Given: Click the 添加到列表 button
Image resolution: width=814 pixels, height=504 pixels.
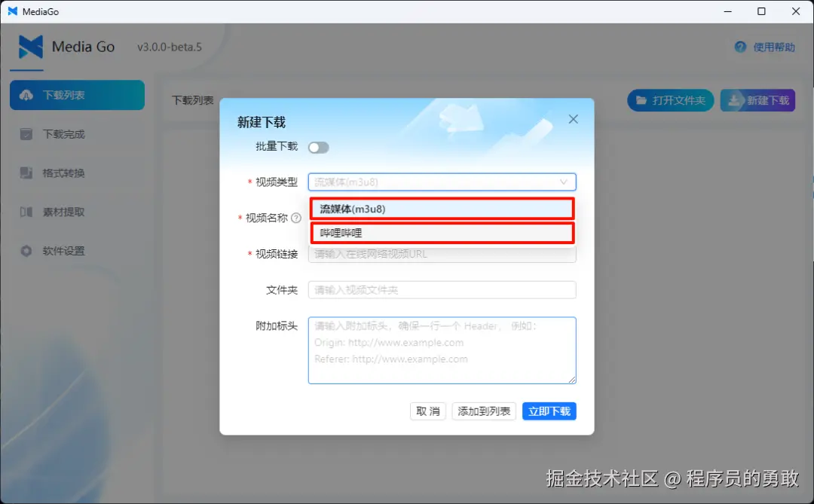Looking at the screenshot, I should click(483, 411).
